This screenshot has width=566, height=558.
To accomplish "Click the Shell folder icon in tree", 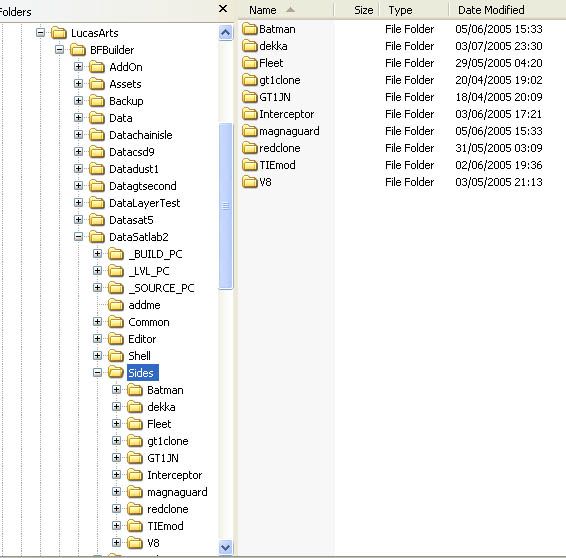I will 116,356.
